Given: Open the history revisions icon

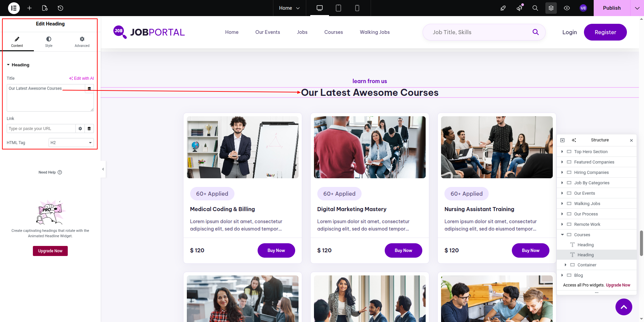Looking at the screenshot, I should click(60, 8).
